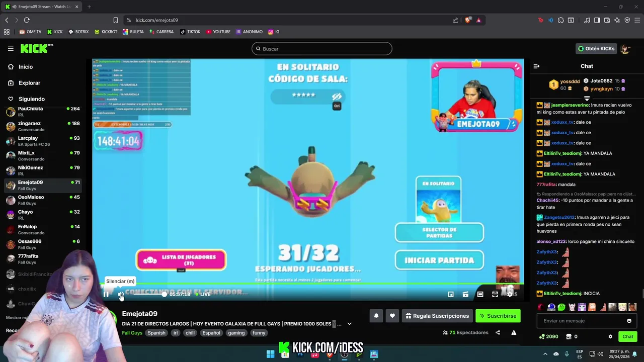Open the BOTRIX bookmark
Screen dimensions: 644x362
[78, 32]
